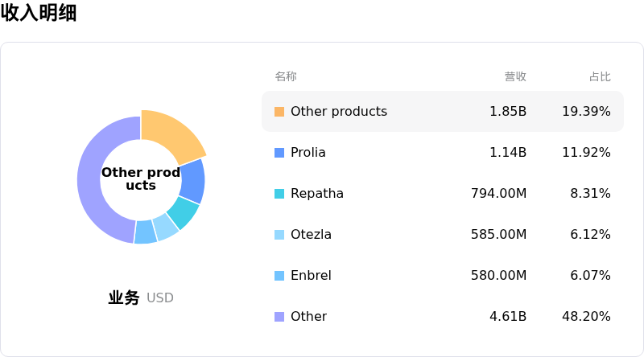This screenshot has width=644, height=357.
Task: Select the Prolia row name
Action: click(308, 153)
